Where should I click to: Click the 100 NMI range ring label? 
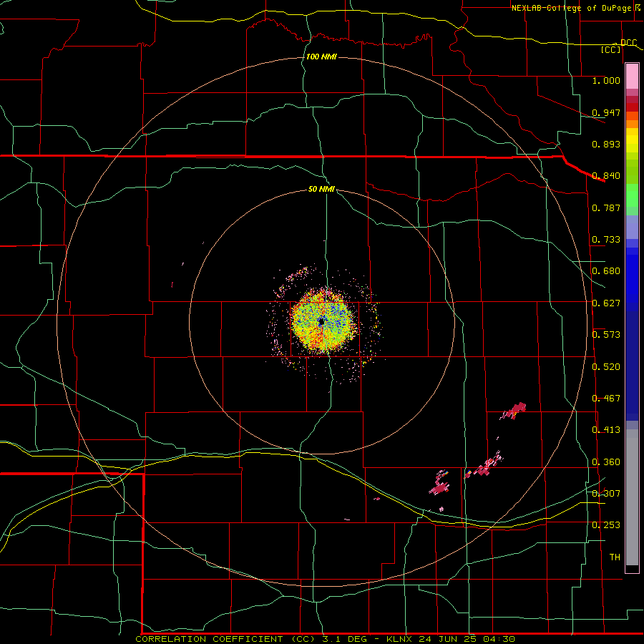(321, 57)
